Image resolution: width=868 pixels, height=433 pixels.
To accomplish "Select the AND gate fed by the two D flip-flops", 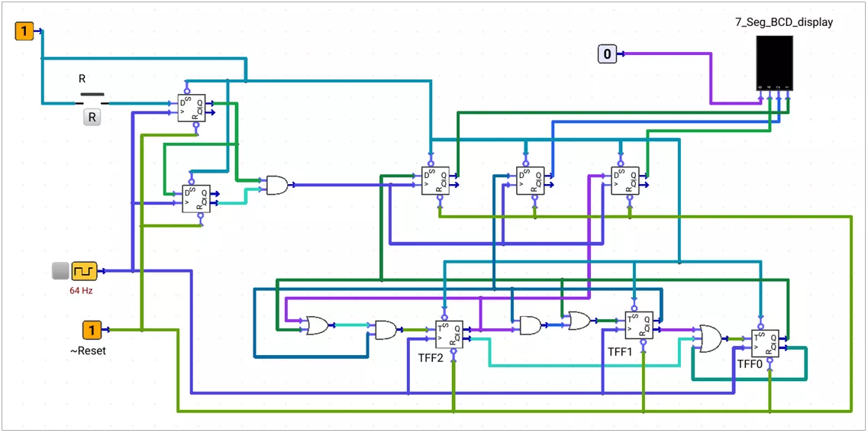I will pos(277,186).
